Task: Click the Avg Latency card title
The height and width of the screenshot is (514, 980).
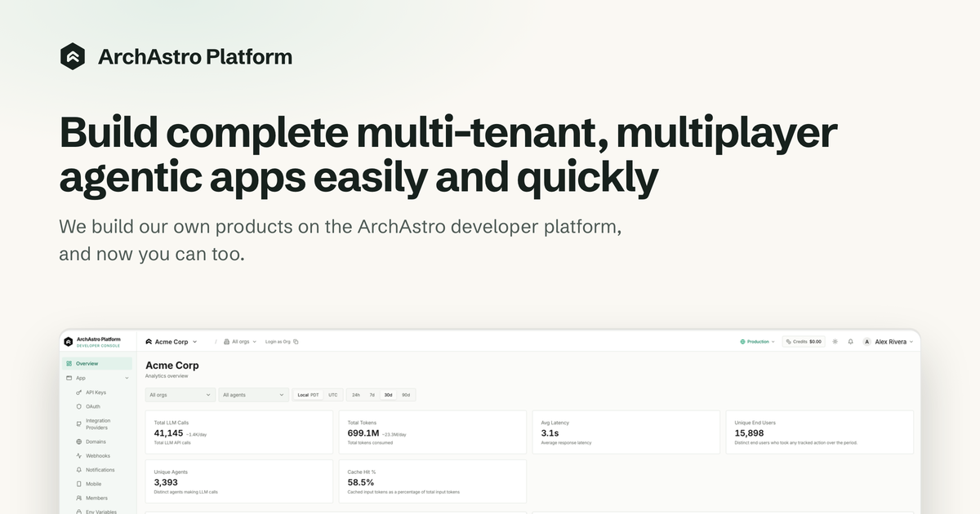Action: point(555,423)
